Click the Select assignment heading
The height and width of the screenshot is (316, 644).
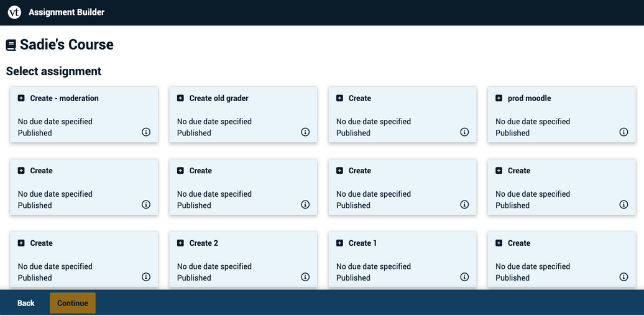pos(54,71)
